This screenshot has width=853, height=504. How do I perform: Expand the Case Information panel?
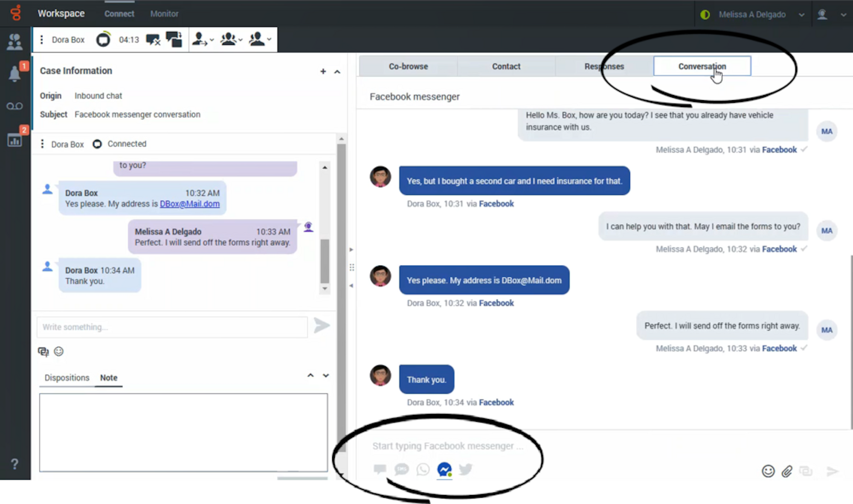tap(337, 71)
